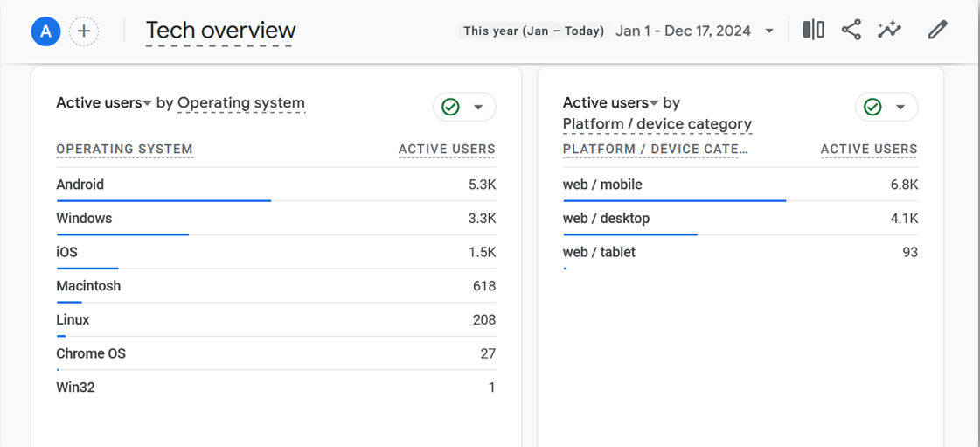Customize report using the pencil icon
The height and width of the screenshot is (447, 980).
(937, 30)
